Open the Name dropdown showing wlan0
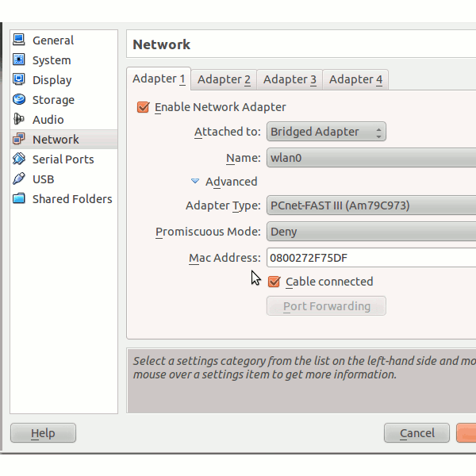 coord(370,158)
